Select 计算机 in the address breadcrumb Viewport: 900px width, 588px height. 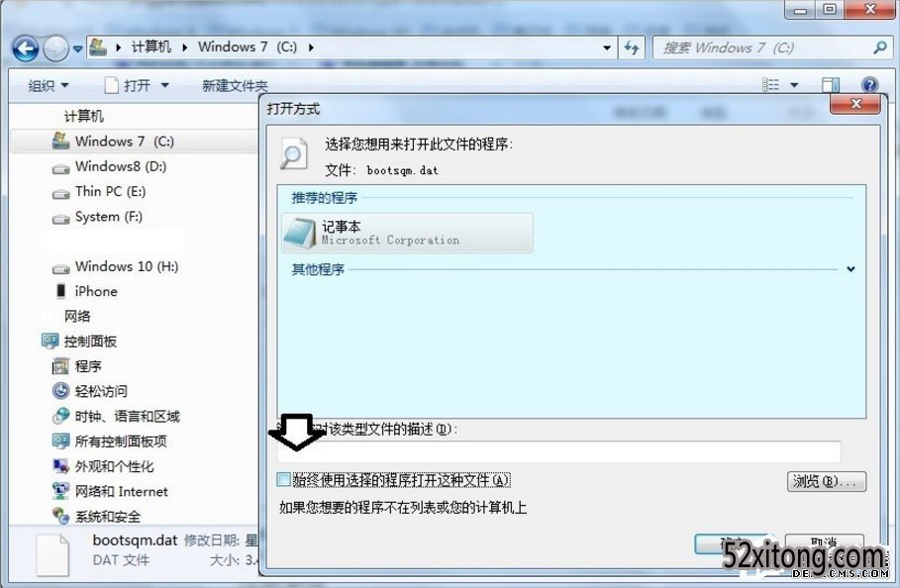click(x=150, y=48)
